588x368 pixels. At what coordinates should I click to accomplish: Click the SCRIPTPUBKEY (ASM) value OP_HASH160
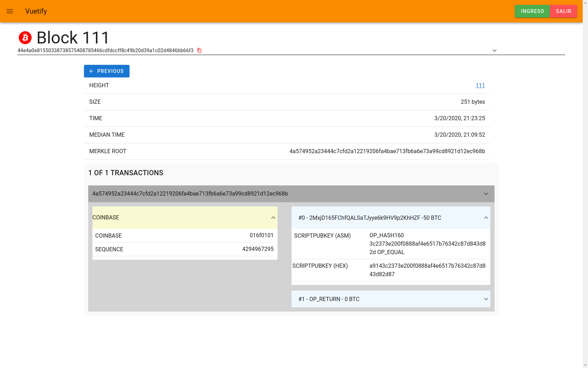427,244
